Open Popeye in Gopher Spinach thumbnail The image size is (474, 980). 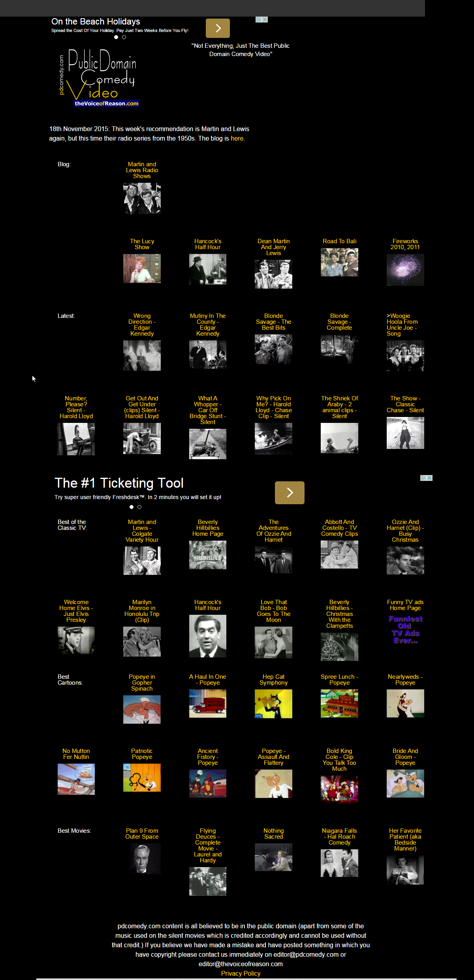click(x=142, y=710)
